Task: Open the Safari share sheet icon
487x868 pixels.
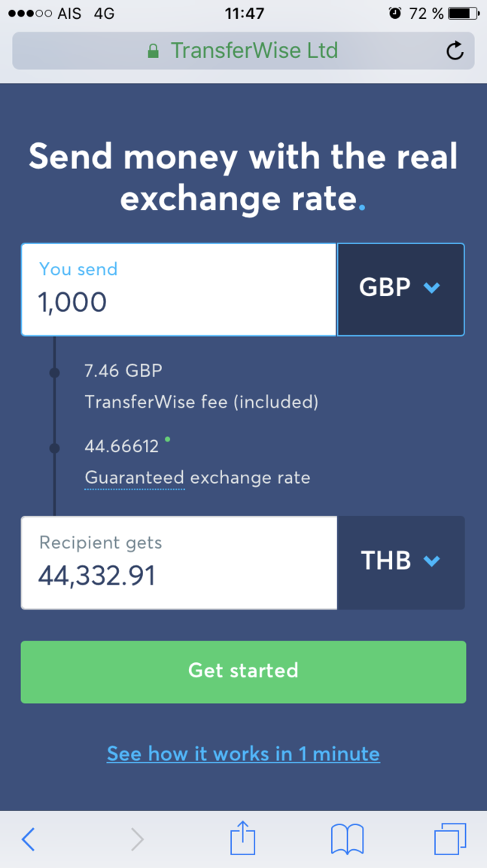Action: tap(242, 838)
